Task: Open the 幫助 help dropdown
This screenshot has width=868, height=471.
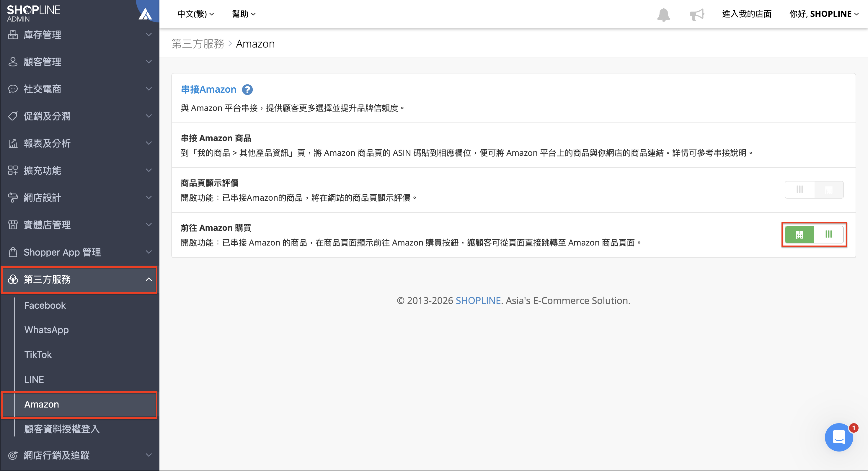Action: tap(244, 14)
